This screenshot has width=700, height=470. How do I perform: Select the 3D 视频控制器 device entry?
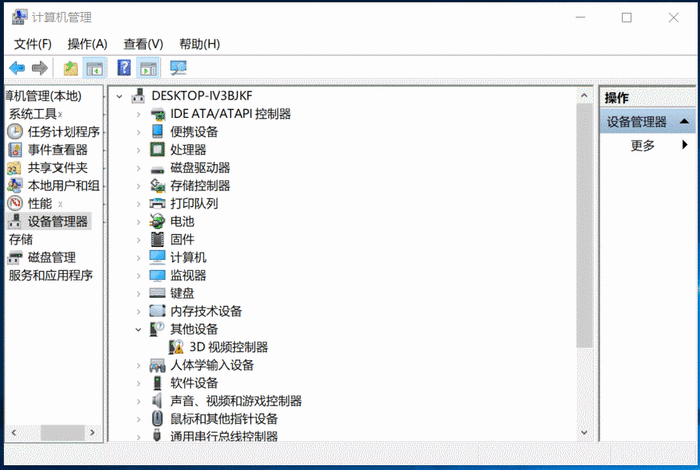tap(229, 347)
